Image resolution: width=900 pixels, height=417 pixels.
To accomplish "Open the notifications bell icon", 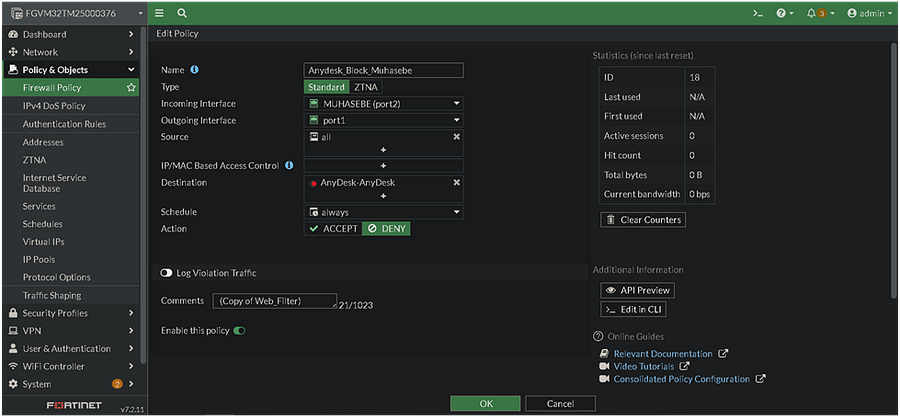I will [x=820, y=13].
